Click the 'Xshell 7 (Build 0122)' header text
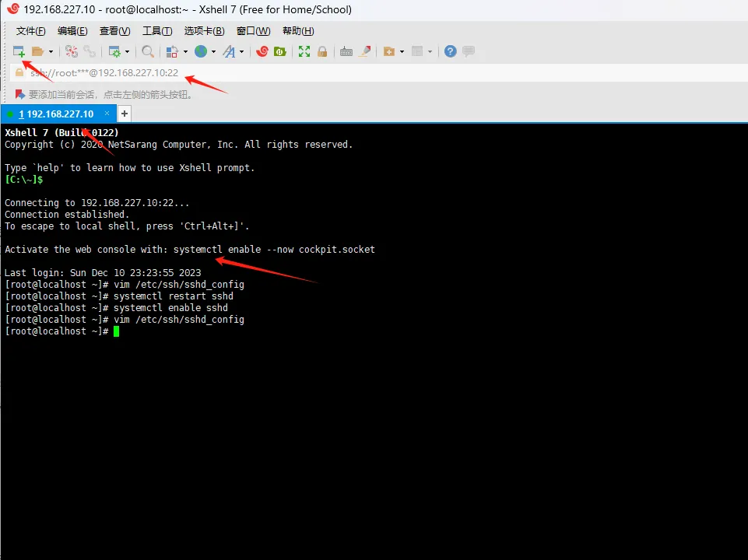Image resolution: width=748 pixels, height=560 pixels. (x=61, y=132)
